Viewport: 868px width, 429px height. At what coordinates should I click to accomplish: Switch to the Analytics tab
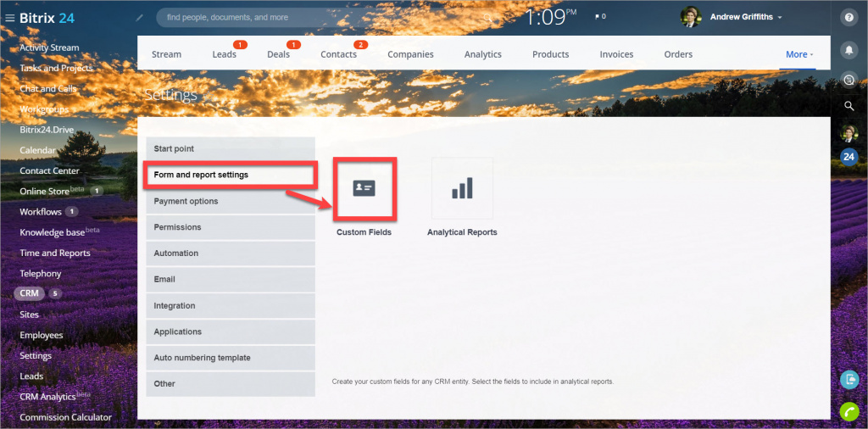click(x=482, y=54)
